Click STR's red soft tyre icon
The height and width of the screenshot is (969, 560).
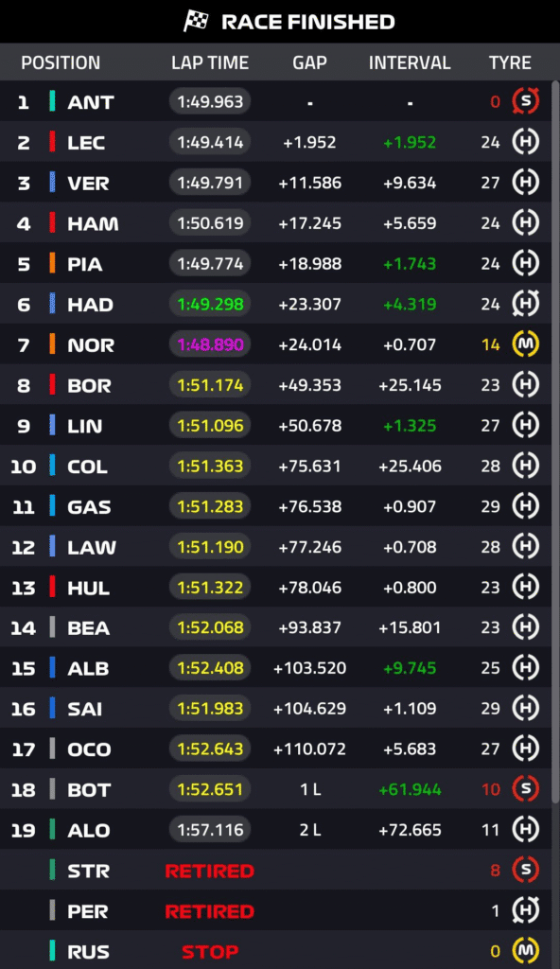(525, 871)
